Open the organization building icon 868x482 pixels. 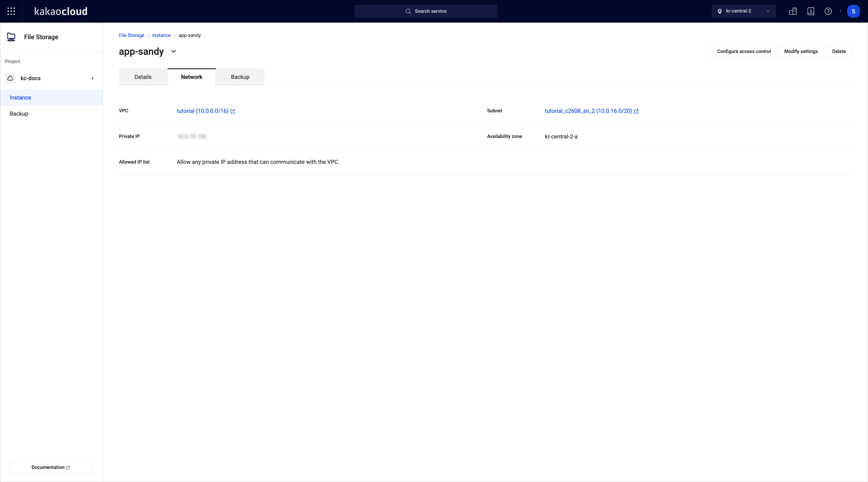(x=793, y=11)
